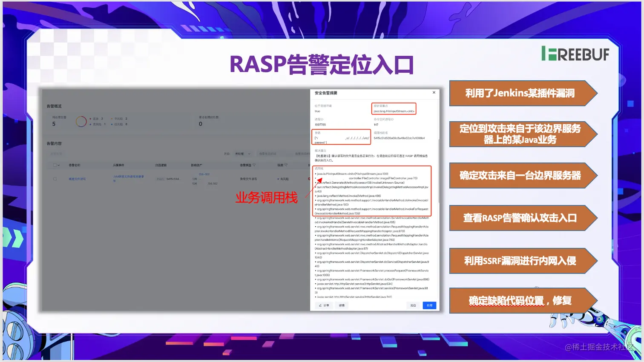Tick the checkbox for 恶意文件读写 alert row
The width and height of the screenshot is (644, 362).
pos(55,179)
